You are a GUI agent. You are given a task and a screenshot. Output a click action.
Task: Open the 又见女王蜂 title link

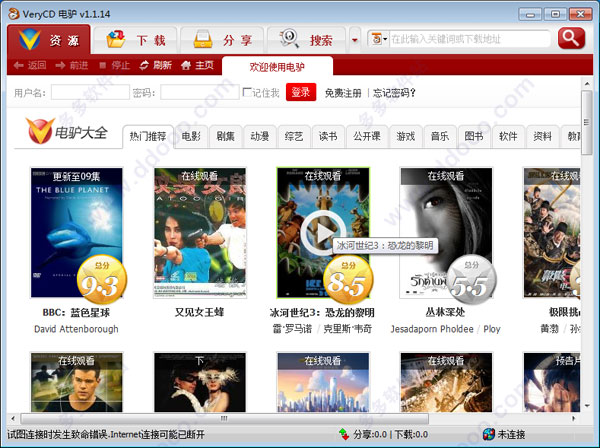coord(199,312)
